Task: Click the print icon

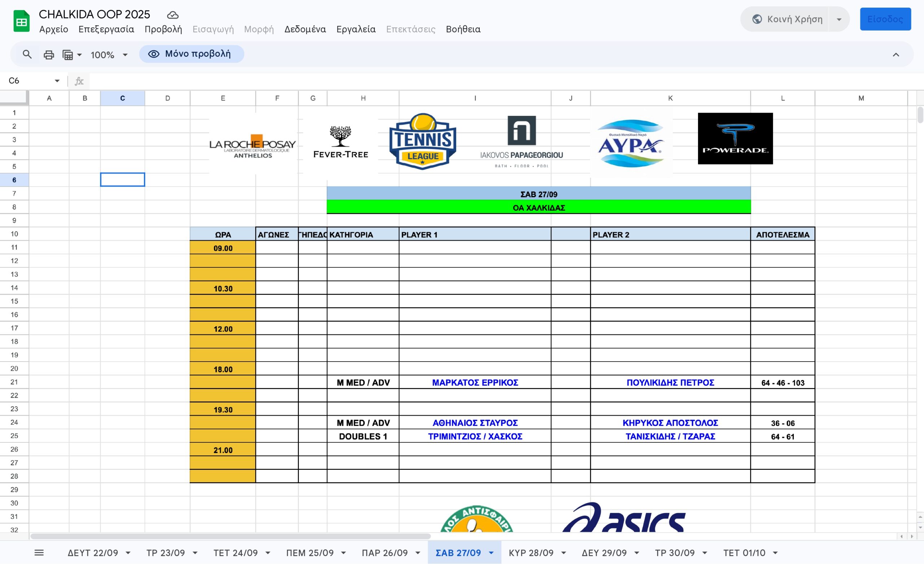Action: pos(49,55)
